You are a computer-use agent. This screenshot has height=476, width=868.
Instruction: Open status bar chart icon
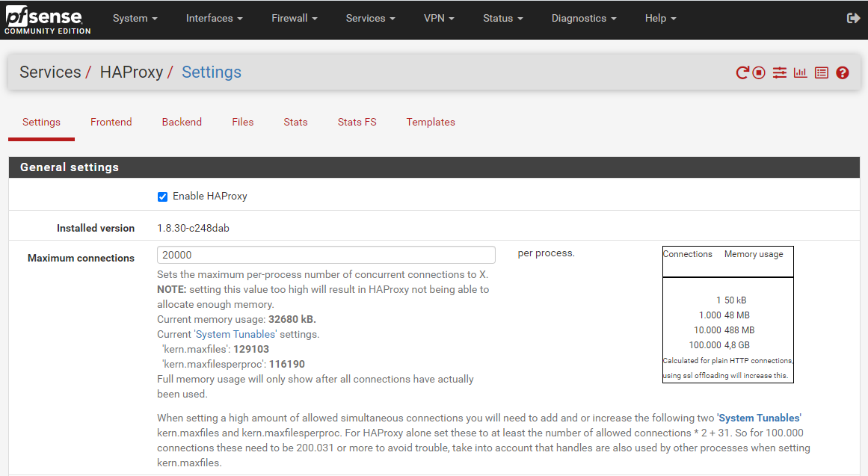coord(800,72)
